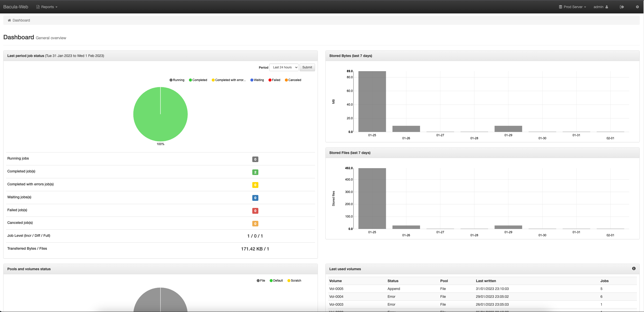Toggle the Failed legend item
Viewport: 644px width, 312px height.
tap(274, 80)
